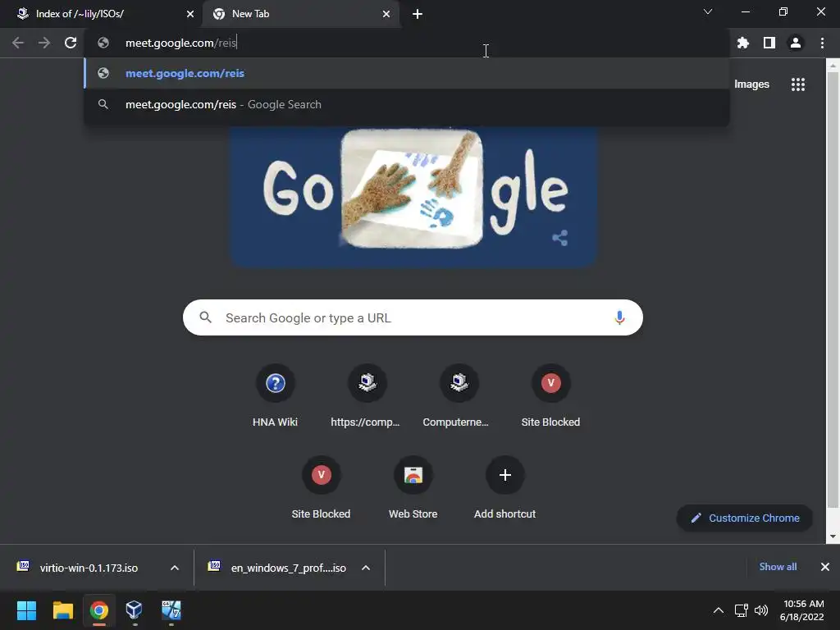
Task: Click scrollbar down arrow
Action: click(833, 536)
